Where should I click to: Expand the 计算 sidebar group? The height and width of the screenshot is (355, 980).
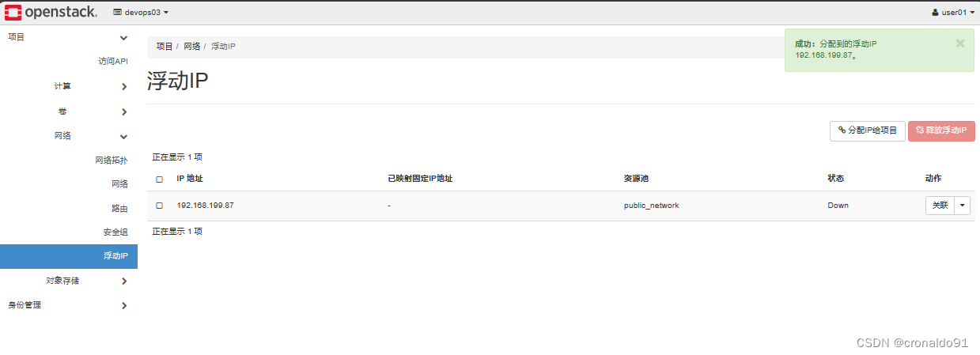click(x=68, y=86)
